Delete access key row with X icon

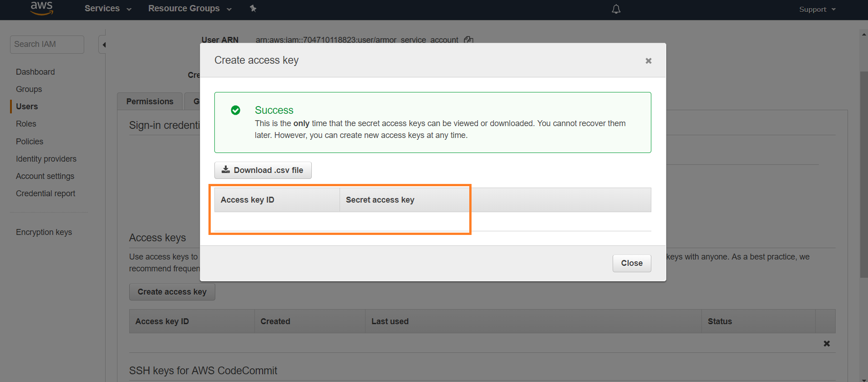click(826, 344)
